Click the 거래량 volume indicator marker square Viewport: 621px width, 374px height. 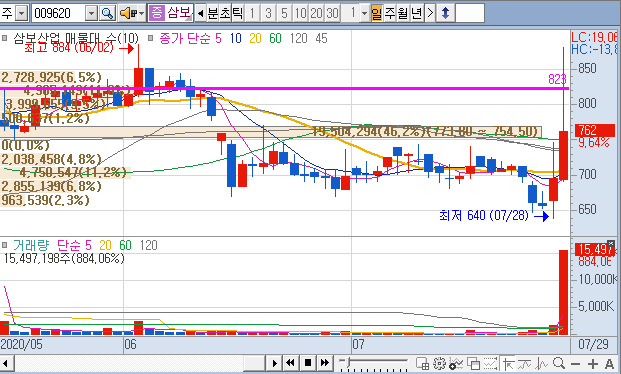click(5, 245)
